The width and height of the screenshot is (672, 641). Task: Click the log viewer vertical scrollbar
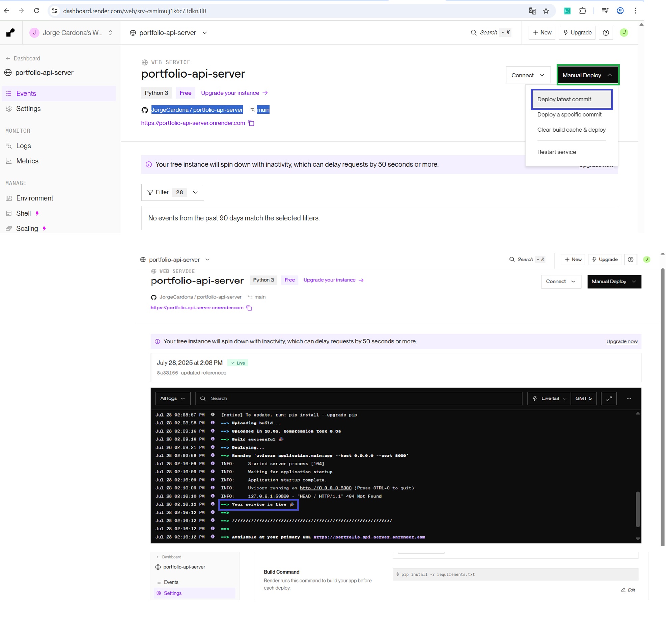(x=638, y=509)
